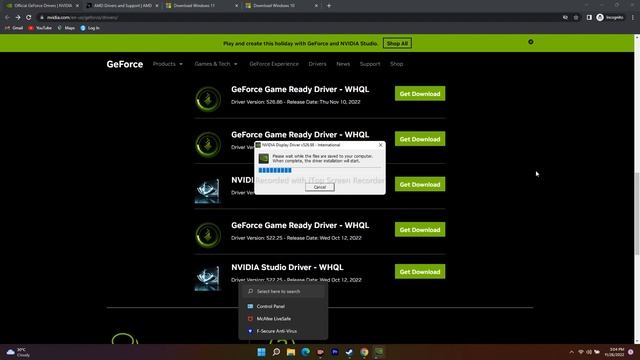Close the AMD Drivers and Support tab
The width and height of the screenshot is (640, 360).
pyautogui.click(x=157, y=6)
